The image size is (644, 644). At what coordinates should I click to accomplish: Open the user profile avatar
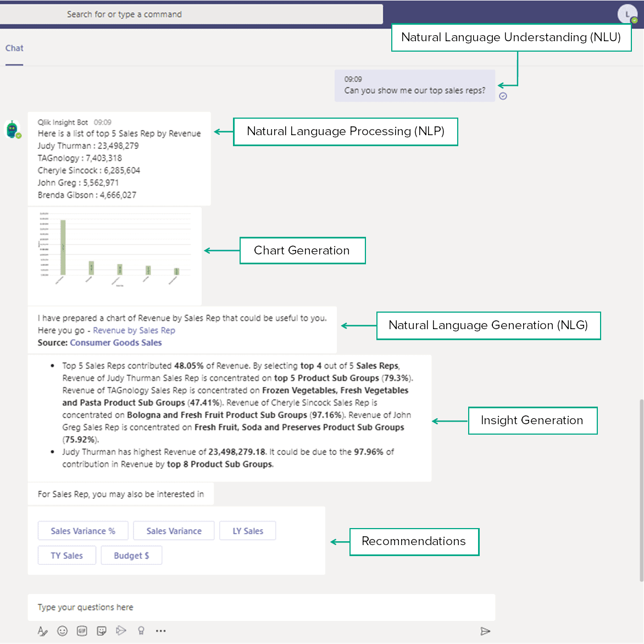click(x=627, y=14)
